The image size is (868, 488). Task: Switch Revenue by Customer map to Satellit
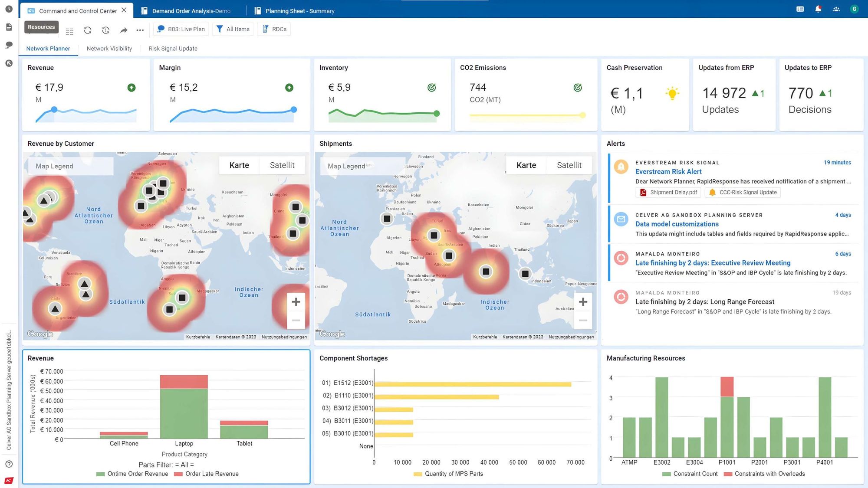pyautogui.click(x=282, y=165)
